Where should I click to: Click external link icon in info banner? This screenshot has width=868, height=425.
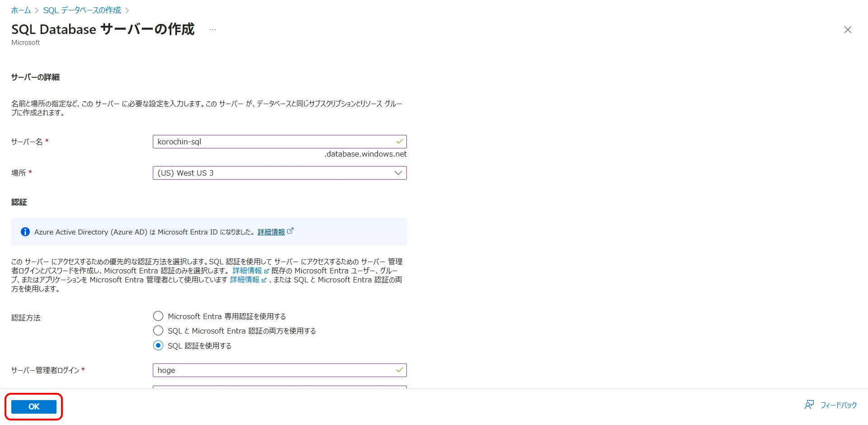tap(290, 231)
